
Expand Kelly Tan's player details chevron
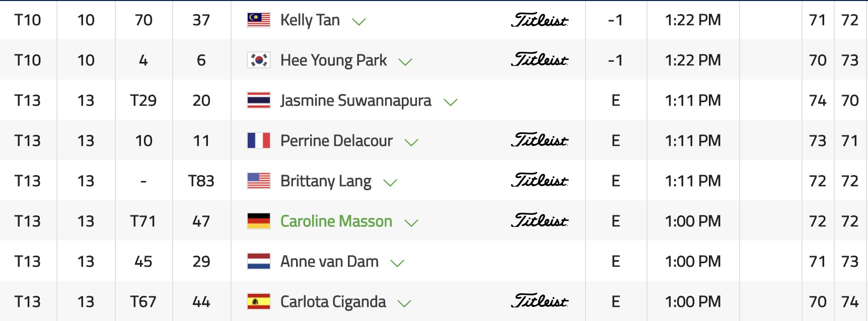point(358,22)
